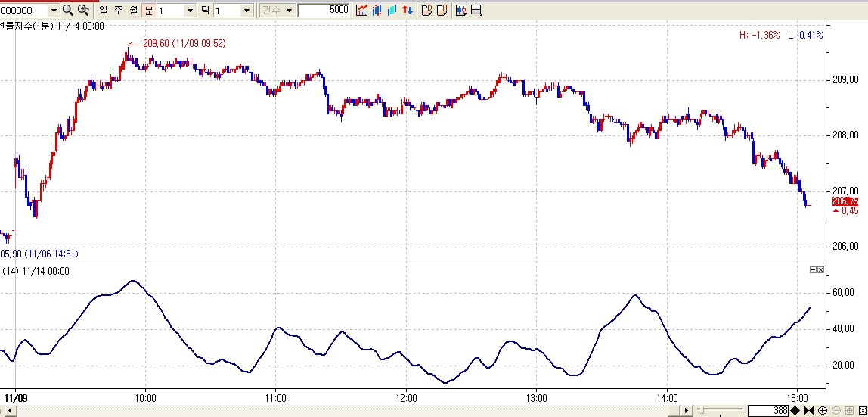Select tick chart mode (틱)
This screenshot has width=868, height=417.
click(204, 10)
